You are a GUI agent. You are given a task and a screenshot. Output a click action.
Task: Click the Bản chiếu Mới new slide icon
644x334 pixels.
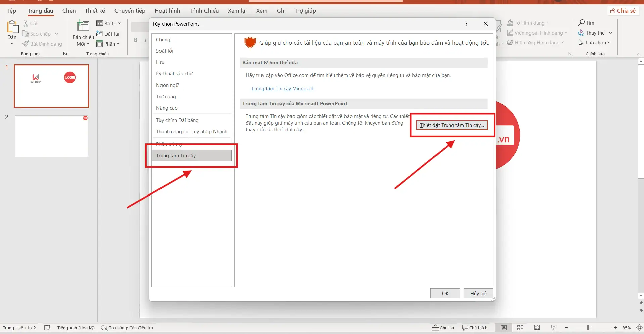coord(83,26)
